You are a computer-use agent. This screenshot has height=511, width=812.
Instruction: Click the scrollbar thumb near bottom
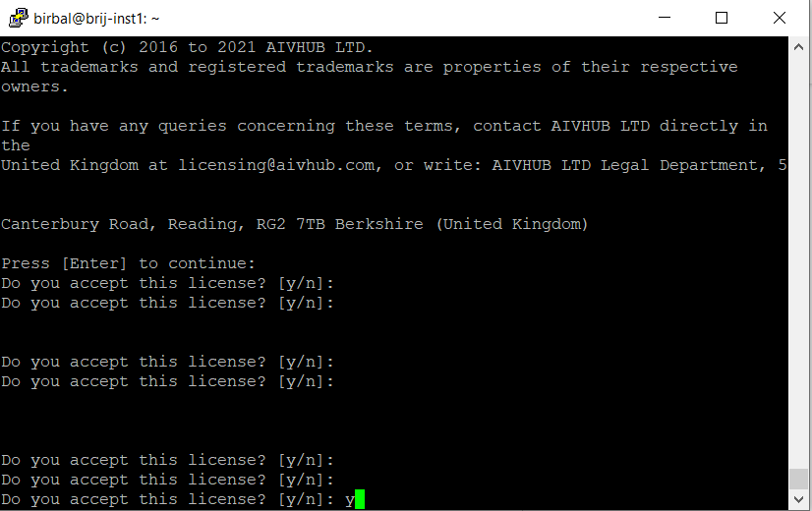pyautogui.click(x=798, y=479)
